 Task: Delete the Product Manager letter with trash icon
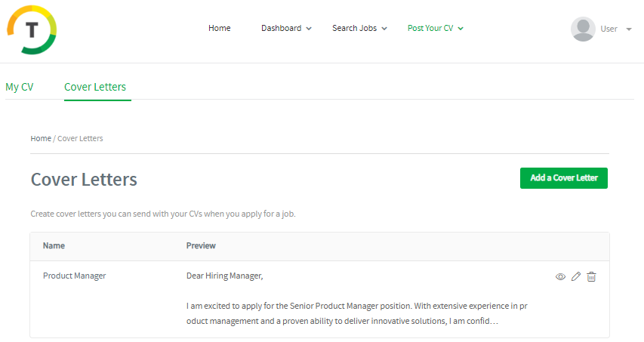[x=591, y=277]
